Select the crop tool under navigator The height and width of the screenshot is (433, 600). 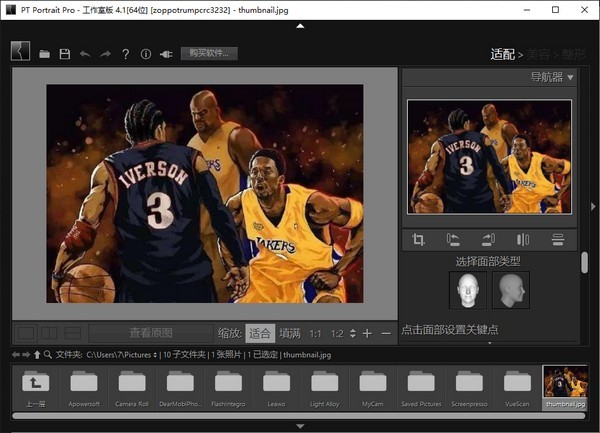[419, 240]
